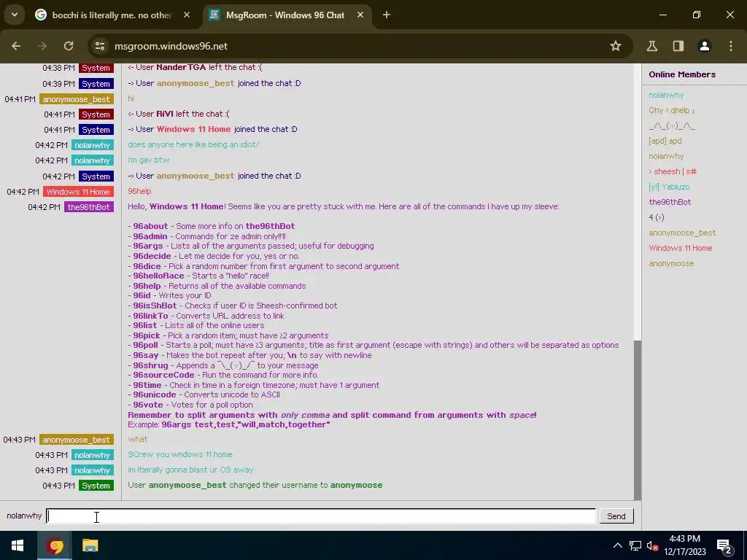Reload the MsgRoom page

click(69, 46)
